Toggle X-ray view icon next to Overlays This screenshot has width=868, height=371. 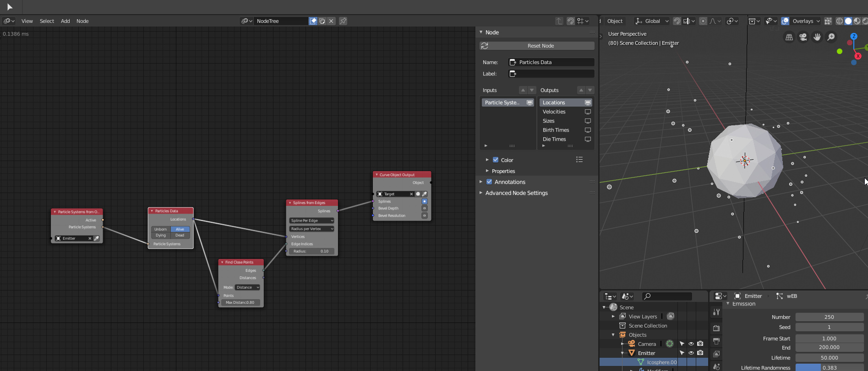[x=828, y=21]
